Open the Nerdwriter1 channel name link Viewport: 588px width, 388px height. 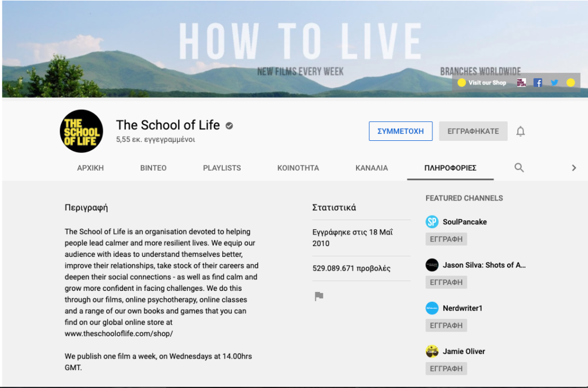462,308
